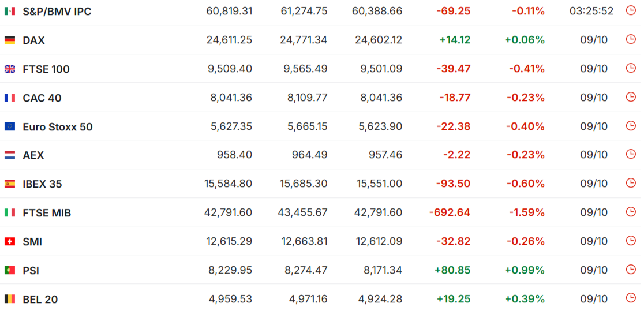Click the clock icon in the PSI row
Viewport: 644px width, 310px height.
[630, 270]
